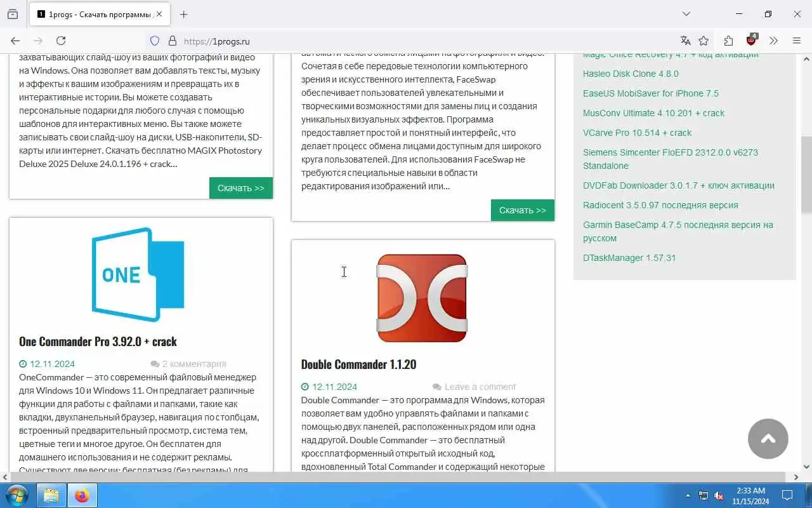Open Firefox application hamburger menu

(x=797, y=41)
